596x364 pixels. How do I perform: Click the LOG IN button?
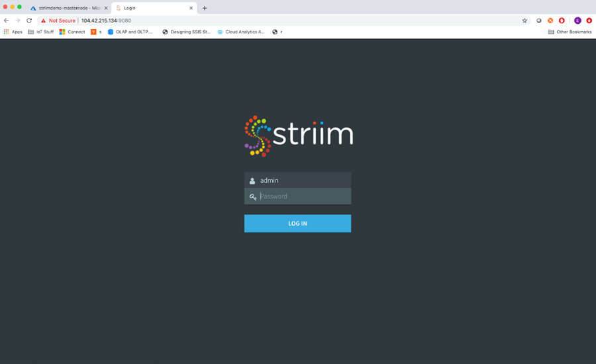pyautogui.click(x=297, y=224)
